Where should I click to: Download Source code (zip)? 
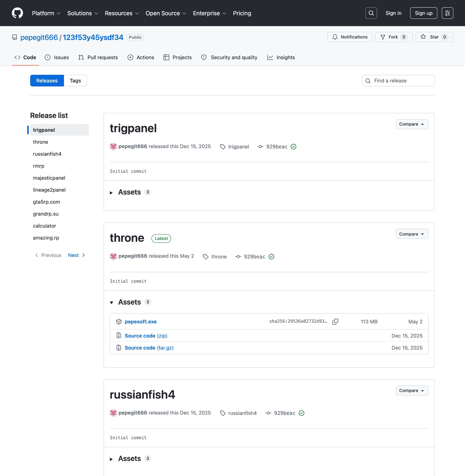pyautogui.click(x=146, y=336)
